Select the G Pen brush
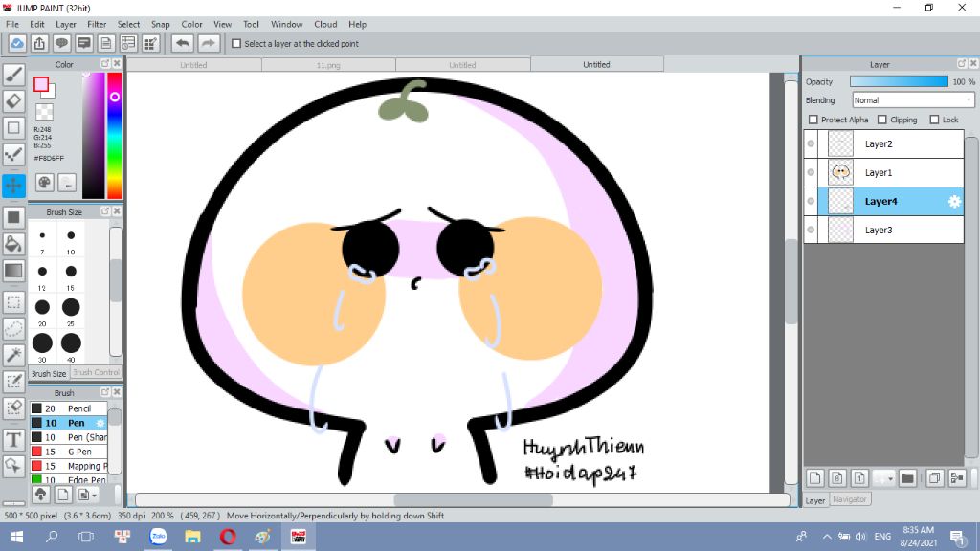The height and width of the screenshot is (551, 980). click(69, 452)
